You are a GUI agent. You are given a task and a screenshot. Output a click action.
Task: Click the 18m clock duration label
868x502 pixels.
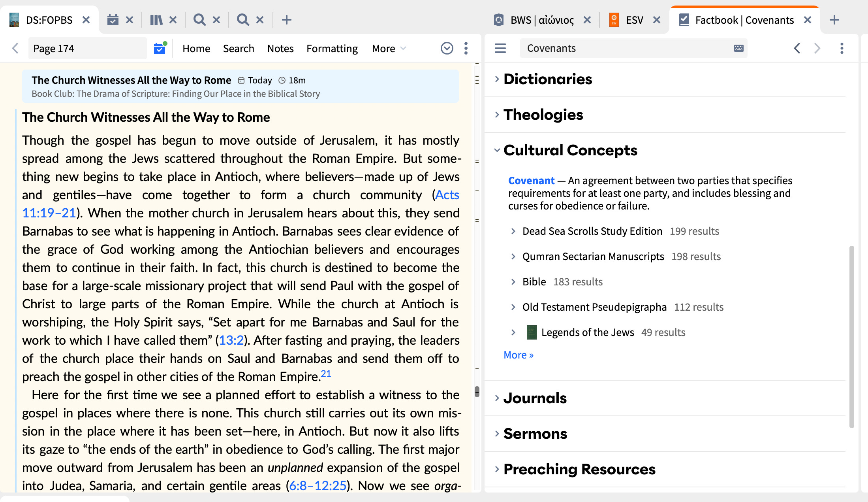click(x=292, y=80)
